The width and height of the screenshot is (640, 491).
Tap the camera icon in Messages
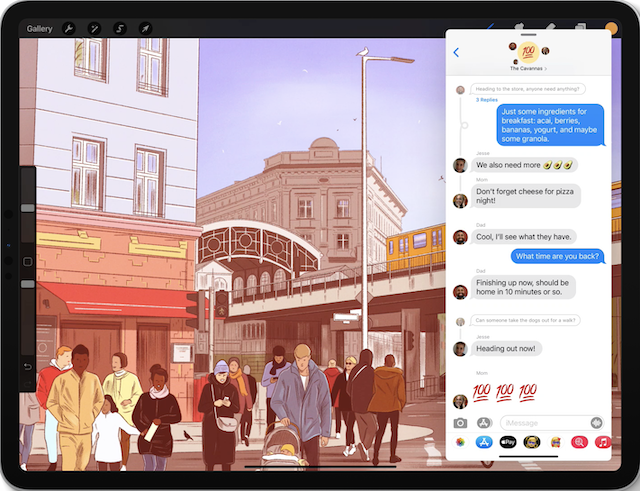pyautogui.click(x=461, y=423)
